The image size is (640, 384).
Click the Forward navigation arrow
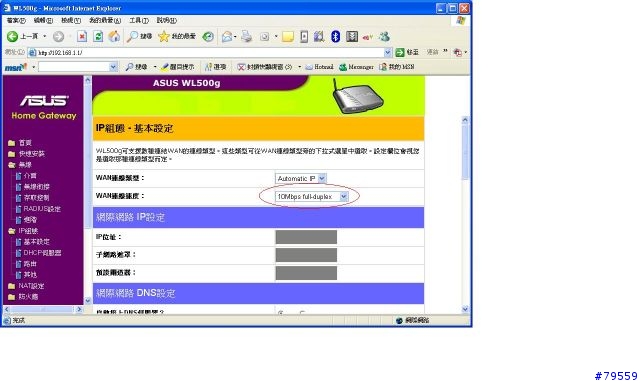[58, 37]
